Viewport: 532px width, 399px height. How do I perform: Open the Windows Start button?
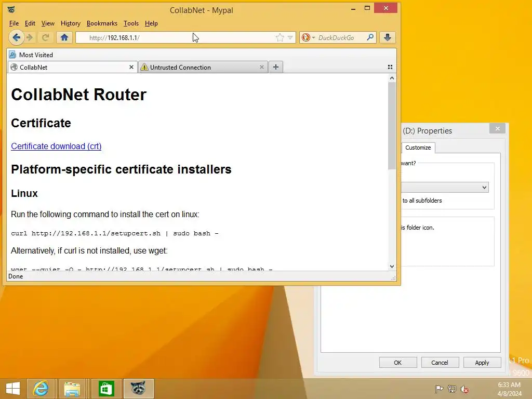[x=13, y=389]
